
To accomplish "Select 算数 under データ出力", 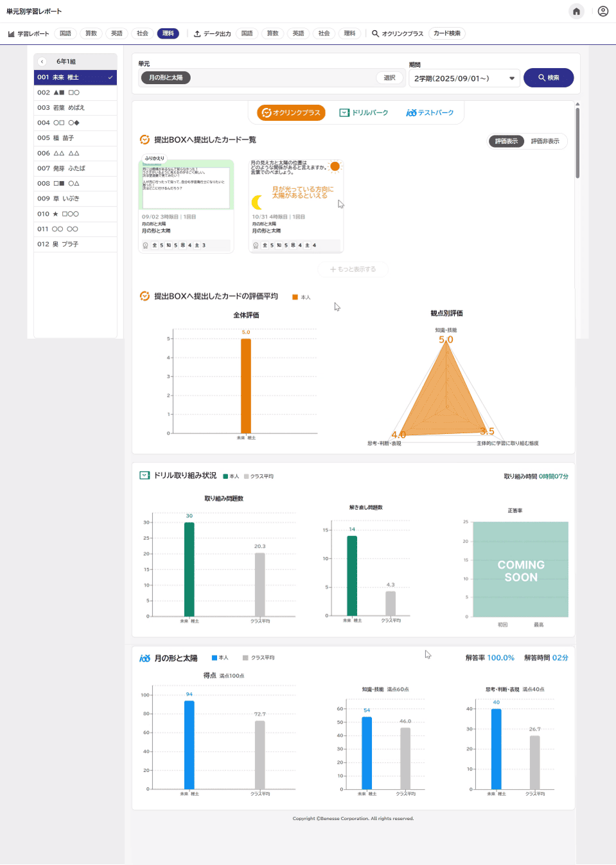I will coord(273,33).
